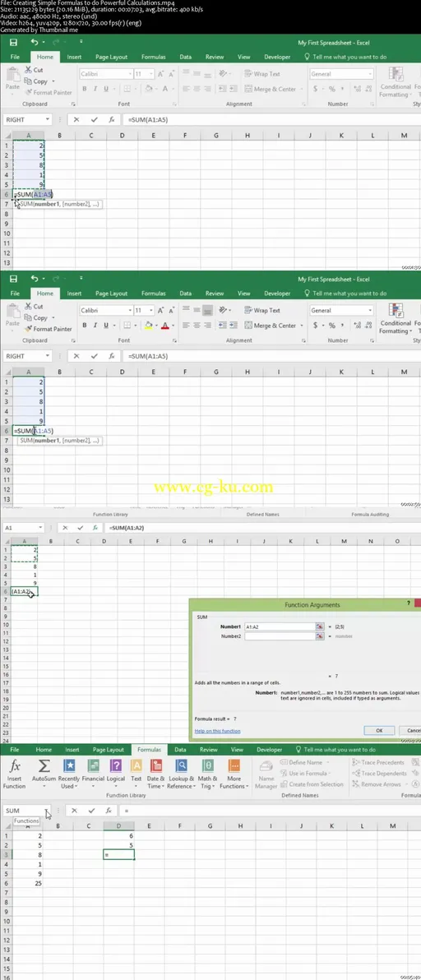Open Review tab in the fourth frame
Viewport: 421px width, 980px height.
point(209,749)
